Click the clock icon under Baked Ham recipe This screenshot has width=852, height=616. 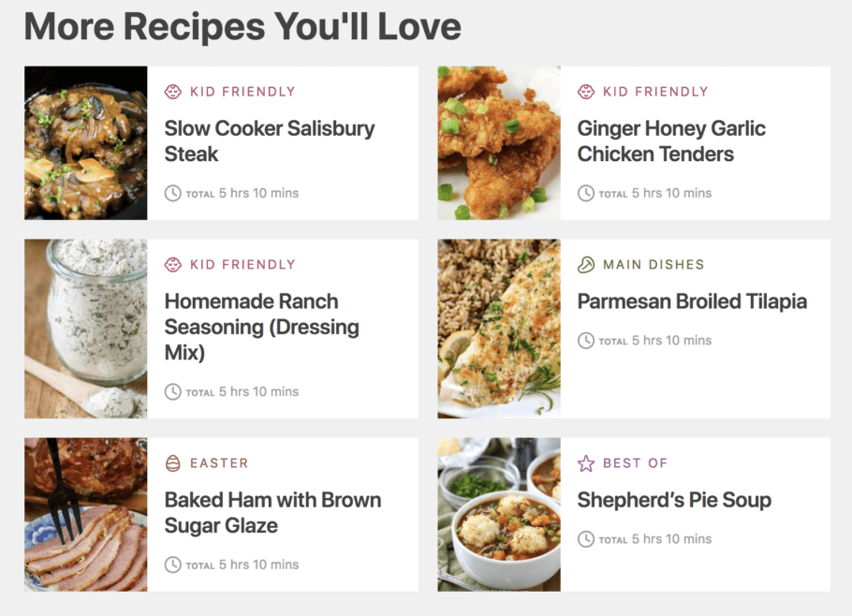tap(173, 565)
